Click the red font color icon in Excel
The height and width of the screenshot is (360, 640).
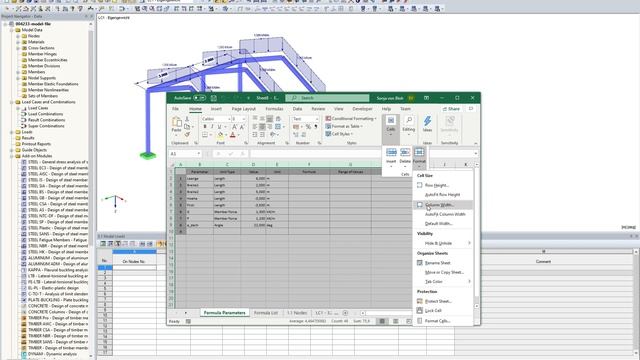coord(233,135)
